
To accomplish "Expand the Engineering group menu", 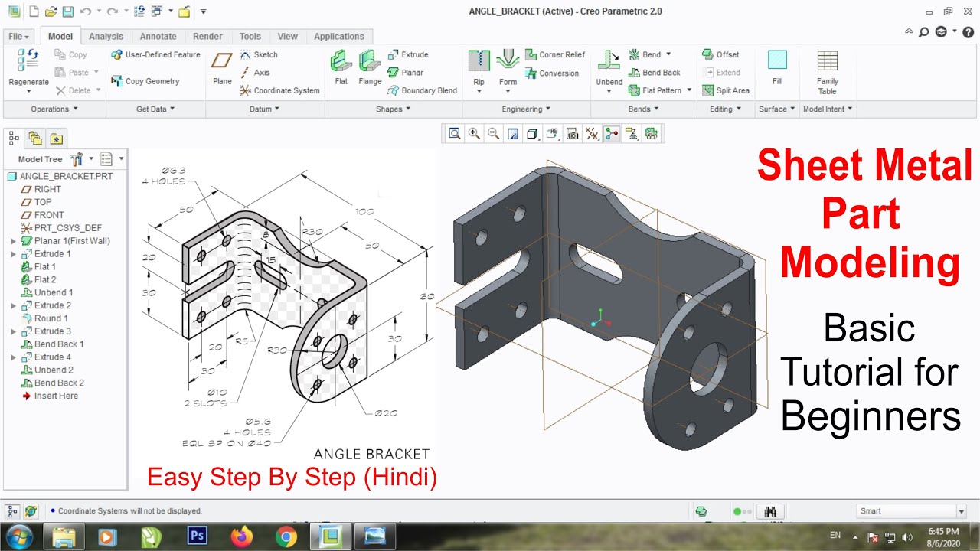I will pyautogui.click(x=526, y=109).
